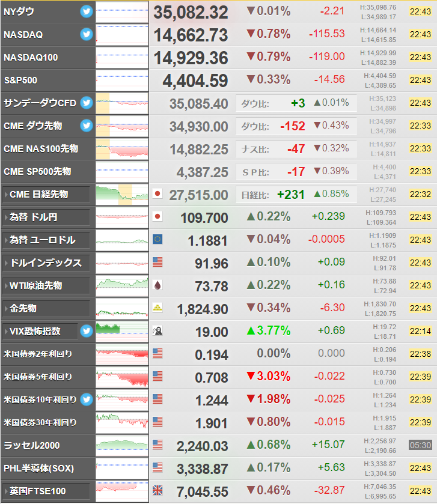Open the NASDAQ100 mini chart
Screen dimensions: 437x504
pos(122,58)
